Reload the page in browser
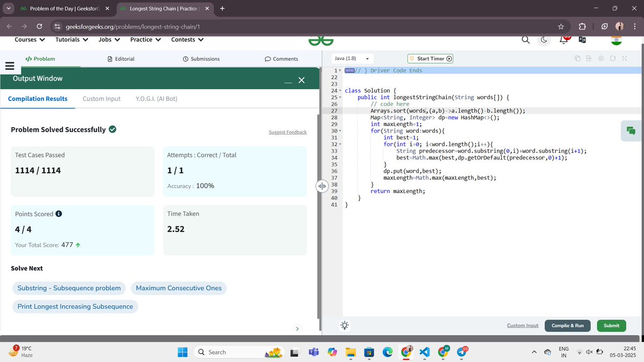The height and width of the screenshot is (362, 644). click(x=39, y=26)
